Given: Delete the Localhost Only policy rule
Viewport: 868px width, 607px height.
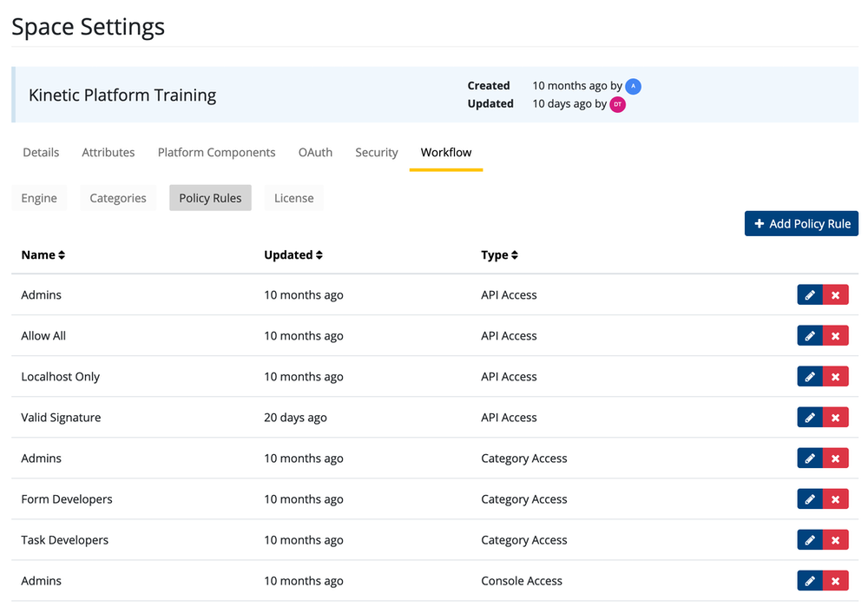Looking at the screenshot, I should click(x=836, y=377).
